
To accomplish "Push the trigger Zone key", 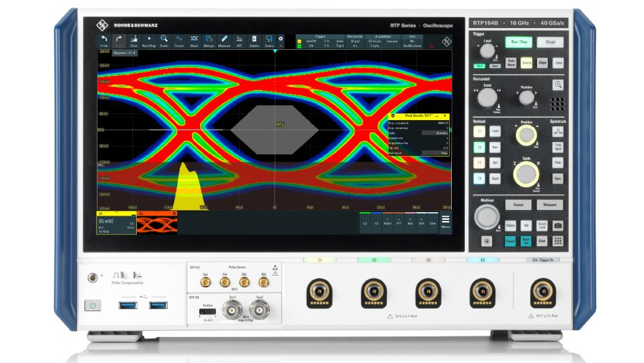I will coord(559,63).
